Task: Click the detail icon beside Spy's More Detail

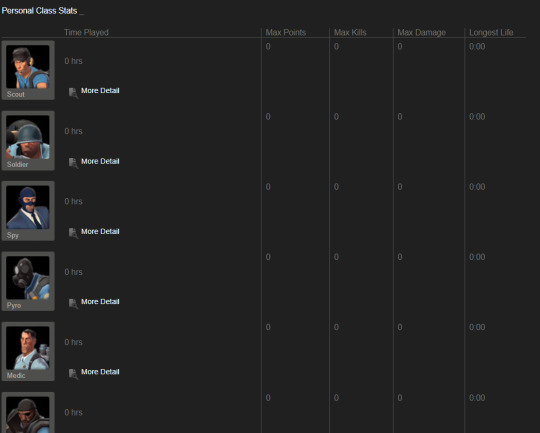Action: [x=73, y=233]
